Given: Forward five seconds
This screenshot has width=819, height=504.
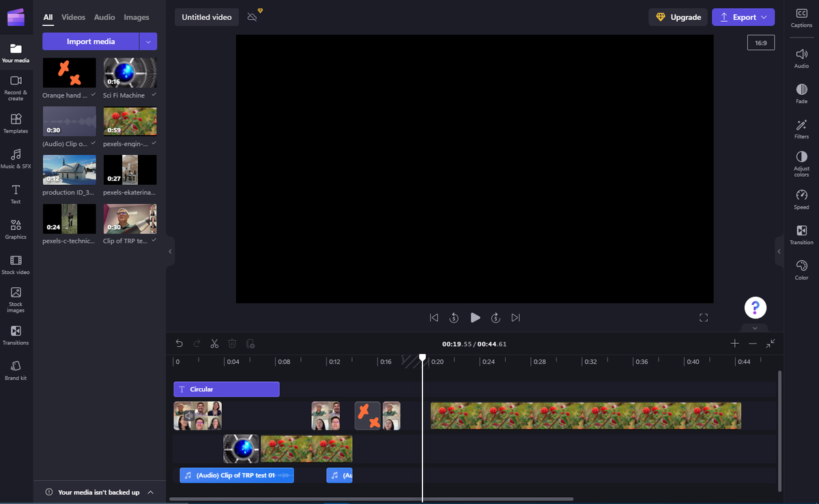Looking at the screenshot, I should coord(496,318).
